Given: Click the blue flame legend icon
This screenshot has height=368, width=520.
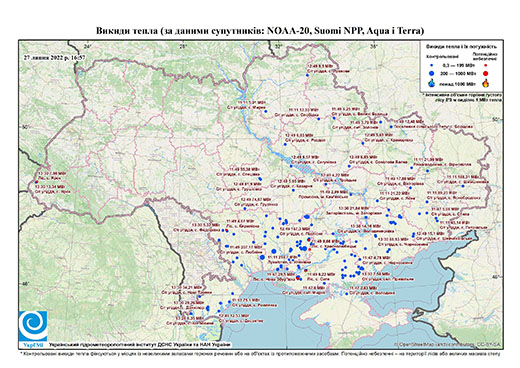Looking at the screenshot, I should click(x=432, y=83).
